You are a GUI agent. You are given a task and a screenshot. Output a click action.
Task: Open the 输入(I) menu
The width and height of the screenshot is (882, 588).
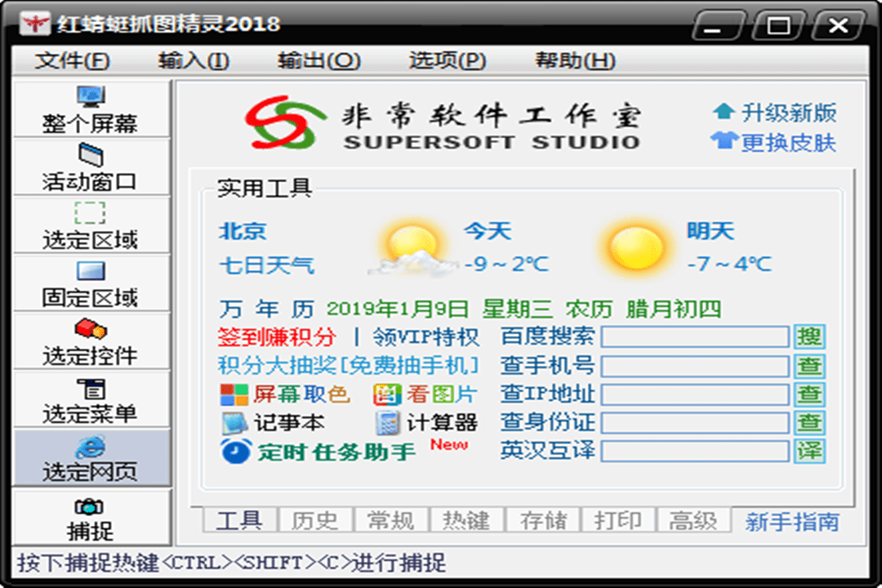tap(194, 60)
